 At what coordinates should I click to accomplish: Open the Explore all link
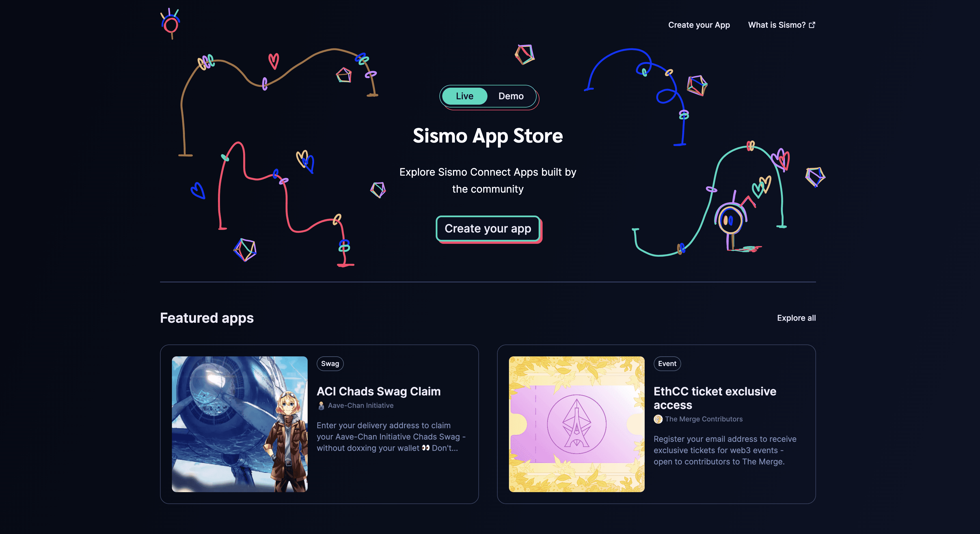[x=796, y=318]
